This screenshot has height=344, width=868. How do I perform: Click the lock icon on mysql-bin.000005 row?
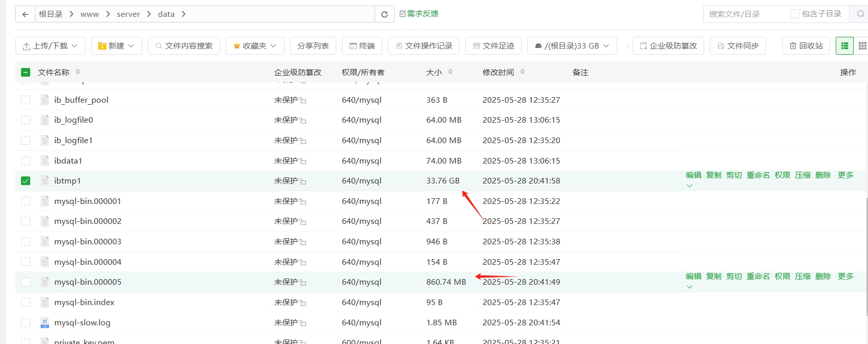click(x=303, y=283)
